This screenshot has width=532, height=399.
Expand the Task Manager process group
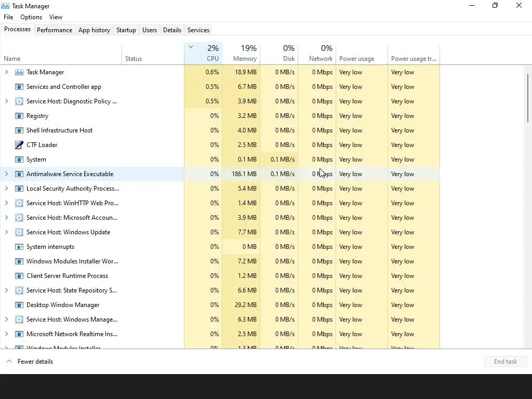tap(6, 72)
